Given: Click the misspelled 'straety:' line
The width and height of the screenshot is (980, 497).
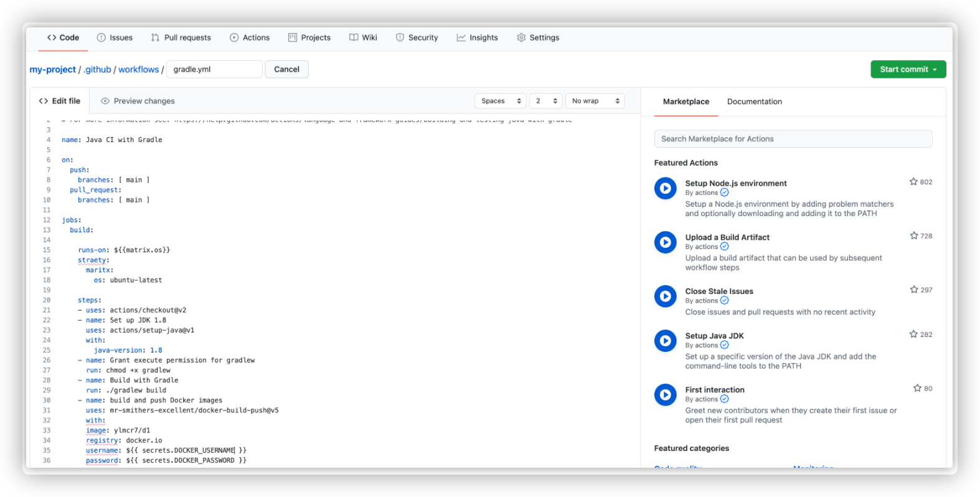Looking at the screenshot, I should pyautogui.click(x=93, y=260).
